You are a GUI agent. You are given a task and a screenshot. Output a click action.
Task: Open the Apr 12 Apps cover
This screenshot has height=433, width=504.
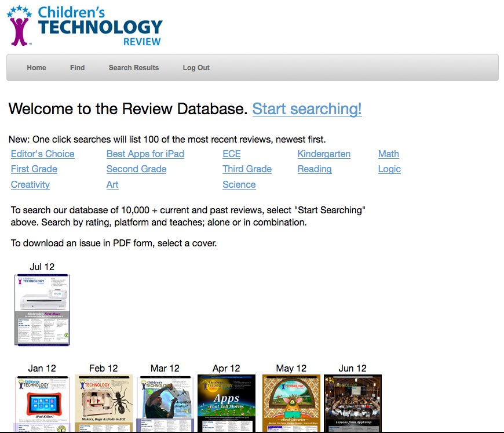[227, 403]
